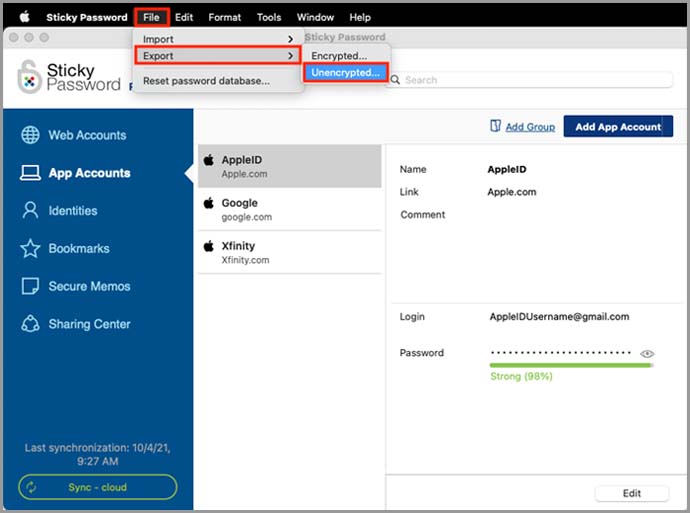The image size is (690, 513).
Task: Reveal the password with the eye icon
Action: point(647,354)
